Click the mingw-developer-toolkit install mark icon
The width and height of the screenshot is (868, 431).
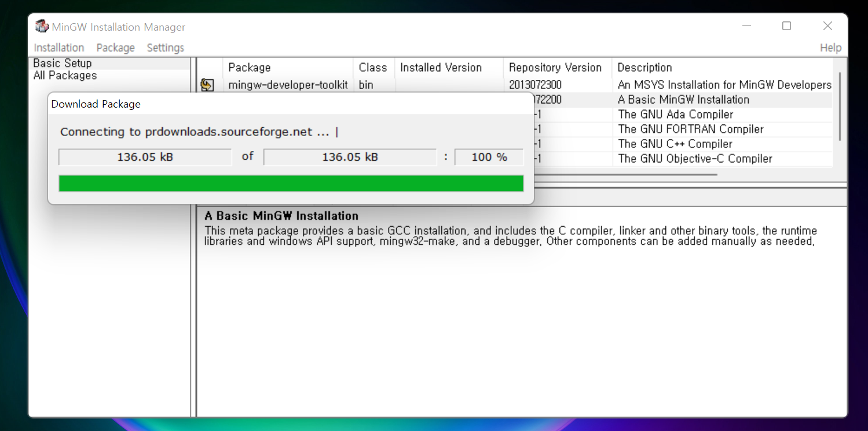[207, 85]
